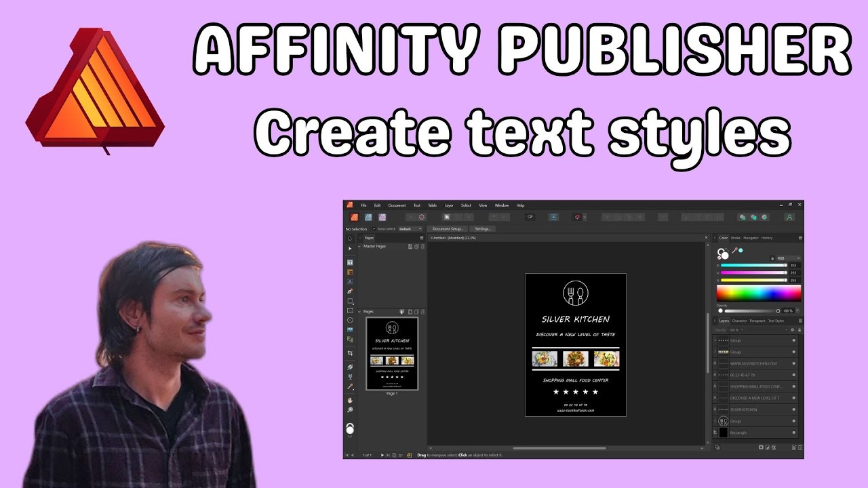The image size is (868, 488).
Task: Add a new master page
Action: coord(410,246)
